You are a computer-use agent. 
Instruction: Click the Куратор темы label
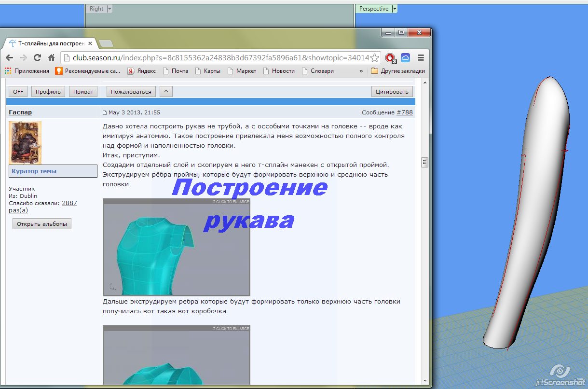pos(34,171)
